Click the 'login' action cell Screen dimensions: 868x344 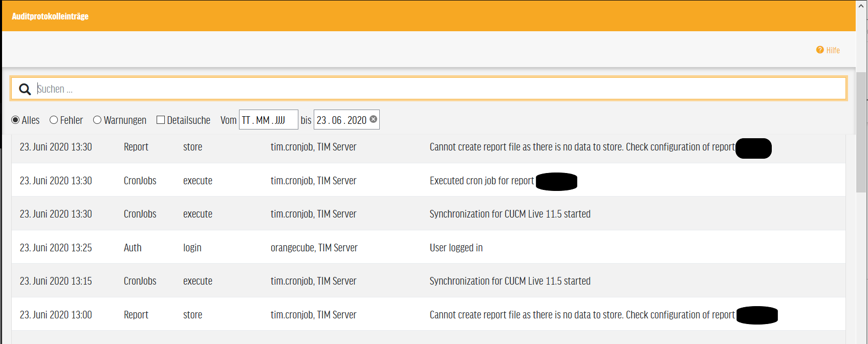[x=192, y=248]
